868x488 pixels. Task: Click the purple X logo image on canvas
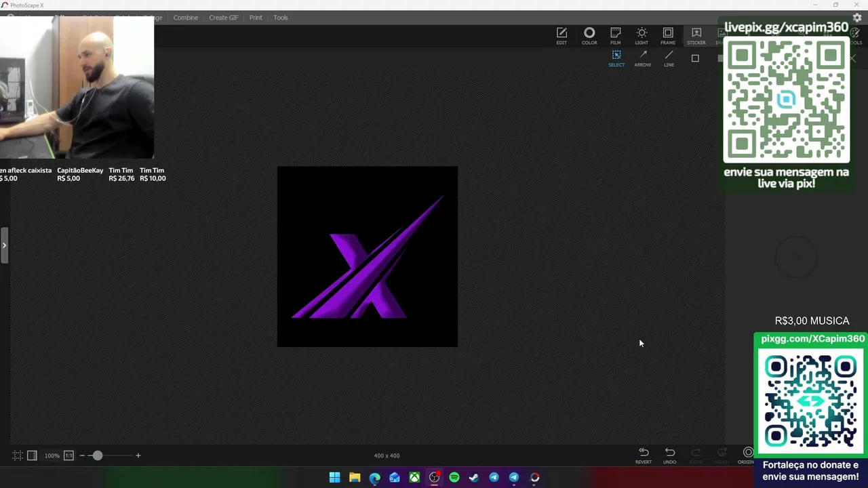pyautogui.click(x=368, y=257)
